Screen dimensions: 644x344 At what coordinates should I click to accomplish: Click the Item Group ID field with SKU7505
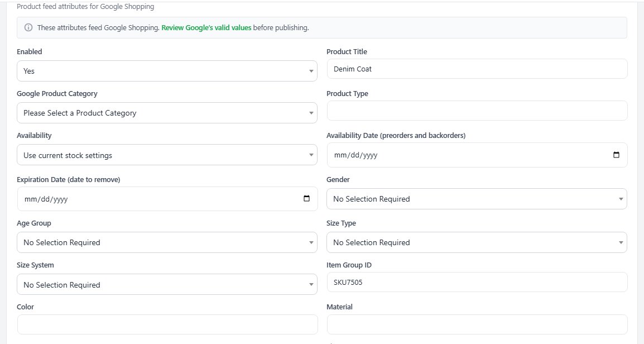tap(477, 282)
